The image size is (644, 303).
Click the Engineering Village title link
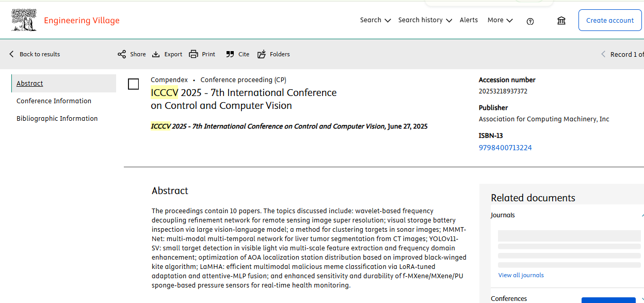point(82,21)
